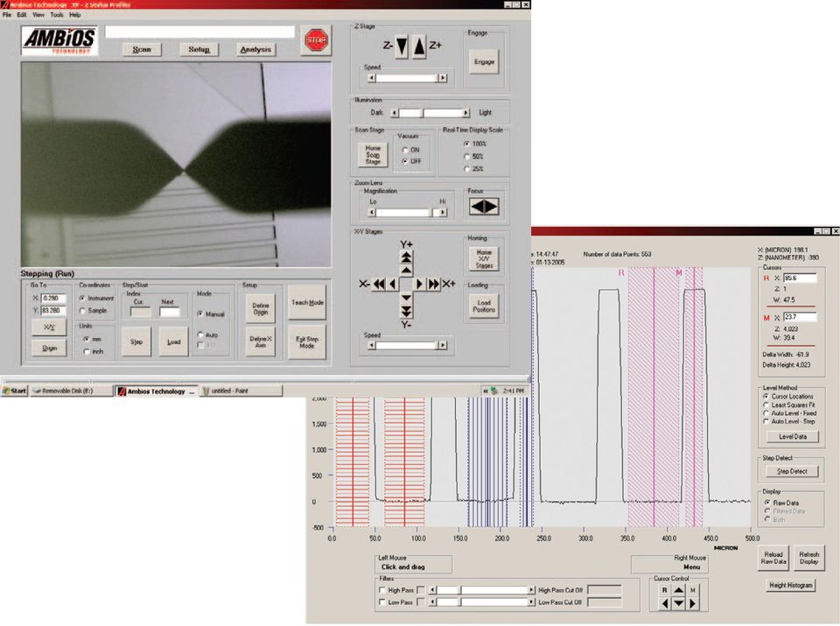Click the Height Histogram button
This screenshot has width=840, height=626.
tap(791, 585)
